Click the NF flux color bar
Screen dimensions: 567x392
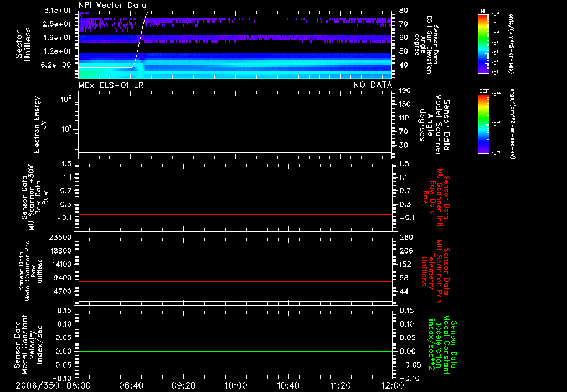tap(484, 43)
